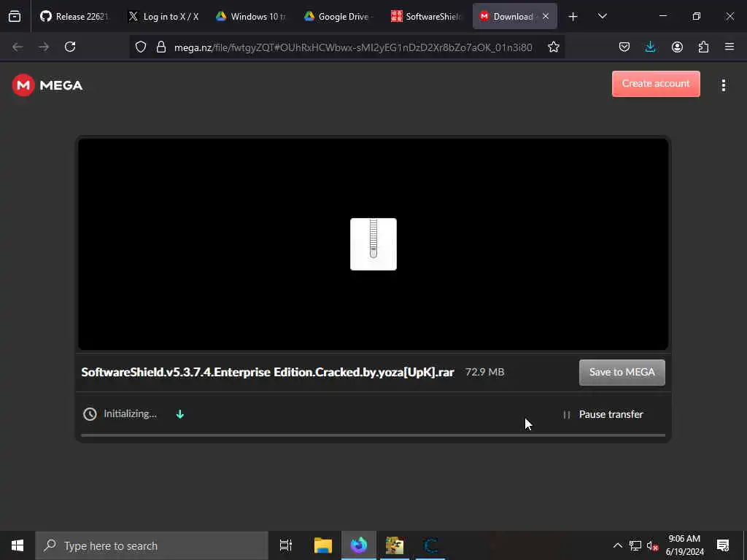This screenshot has height=560, width=747.
Task: Switch to the Google Drive tab
Action: [338, 16]
